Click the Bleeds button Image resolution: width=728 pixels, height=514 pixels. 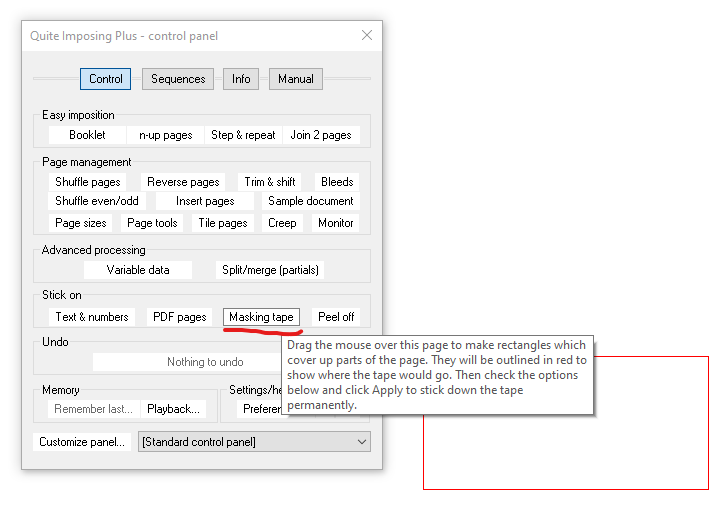[337, 182]
